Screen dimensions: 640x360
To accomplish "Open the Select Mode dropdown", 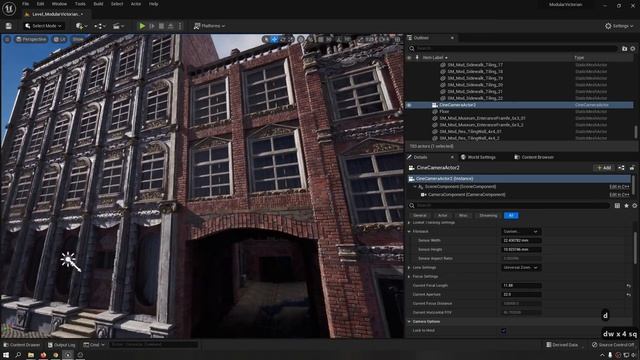I will click(44, 26).
